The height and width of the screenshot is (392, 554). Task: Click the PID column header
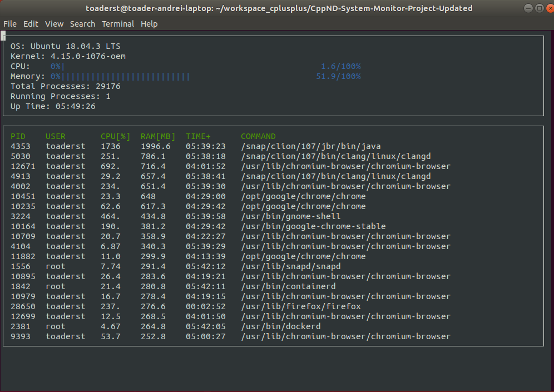coord(18,136)
